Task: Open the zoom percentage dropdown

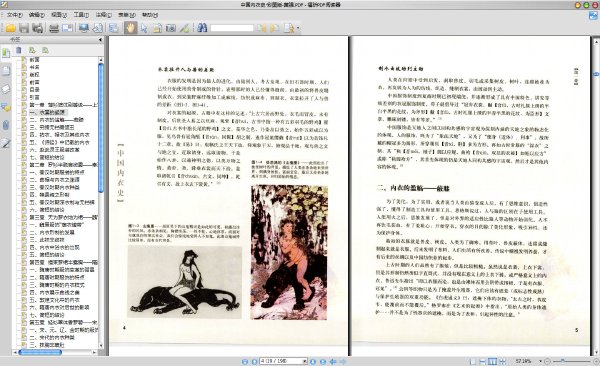Action: click(541, 361)
